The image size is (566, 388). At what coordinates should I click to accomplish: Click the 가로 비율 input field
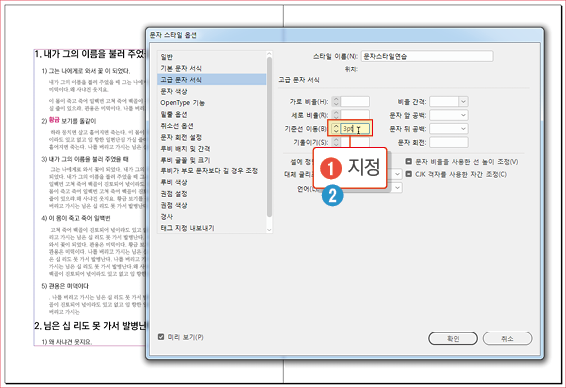(x=355, y=101)
